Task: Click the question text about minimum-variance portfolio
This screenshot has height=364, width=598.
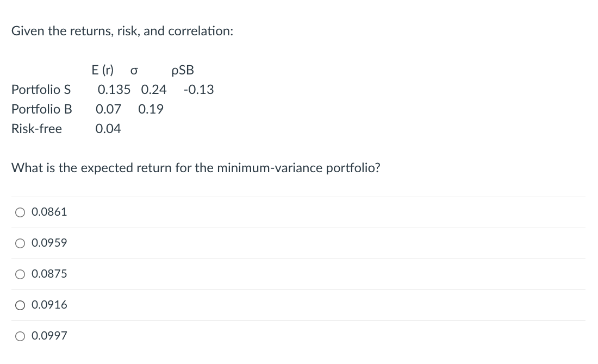Action: tap(196, 168)
